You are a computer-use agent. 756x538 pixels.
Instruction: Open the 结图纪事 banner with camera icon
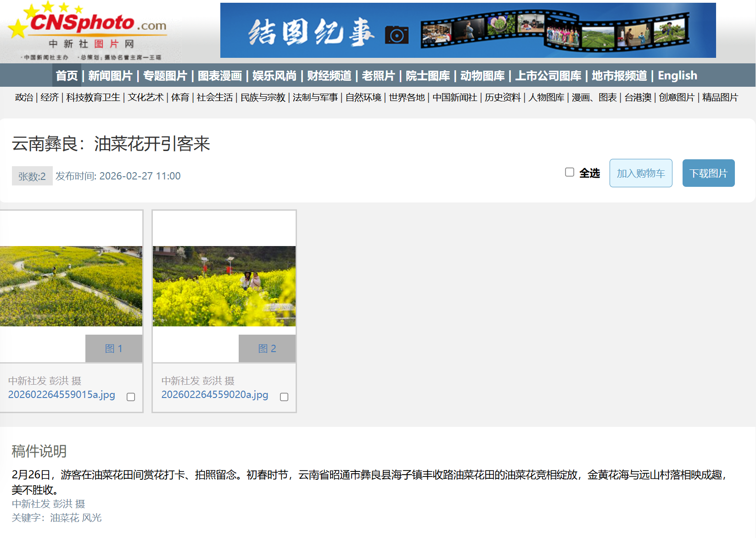click(467, 30)
